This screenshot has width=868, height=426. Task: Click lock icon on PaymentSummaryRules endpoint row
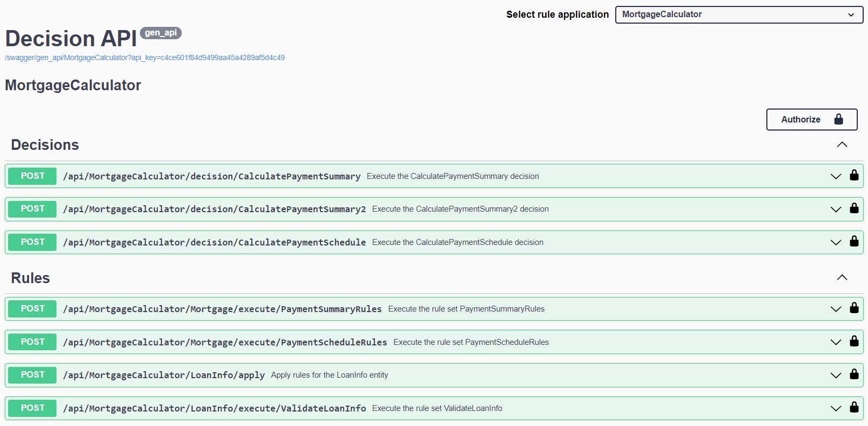pos(854,308)
